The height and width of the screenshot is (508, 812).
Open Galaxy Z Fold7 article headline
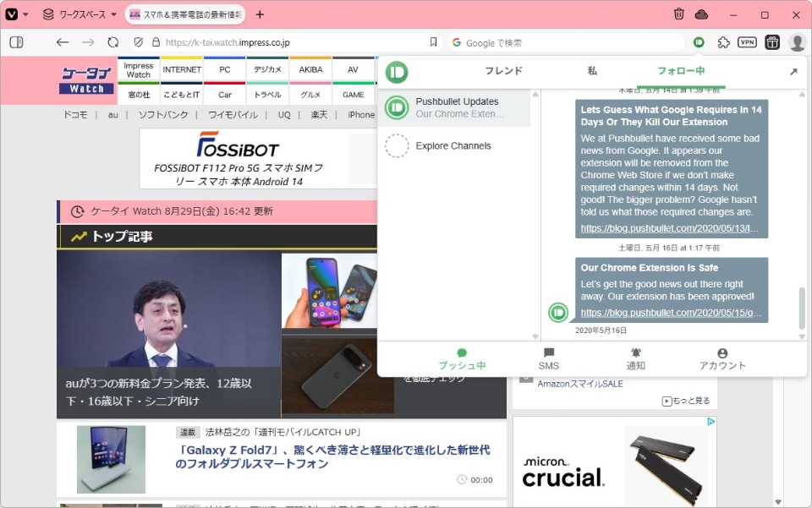click(x=332, y=456)
